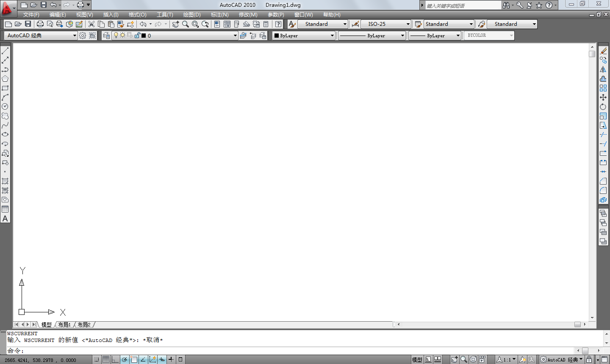Click the Clean Screen button in the status bar
This screenshot has height=364, width=610.
click(x=605, y=359)
